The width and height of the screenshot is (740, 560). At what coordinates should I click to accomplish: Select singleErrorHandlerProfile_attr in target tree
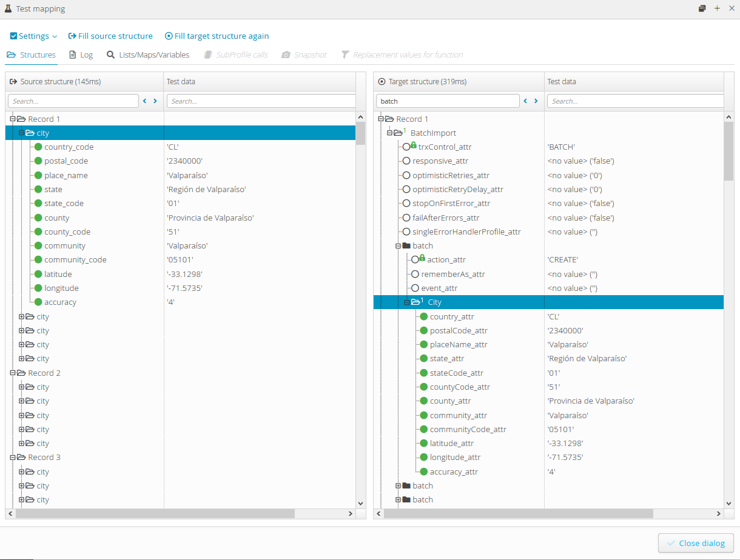pyautogui.click(x=466, y=232)
